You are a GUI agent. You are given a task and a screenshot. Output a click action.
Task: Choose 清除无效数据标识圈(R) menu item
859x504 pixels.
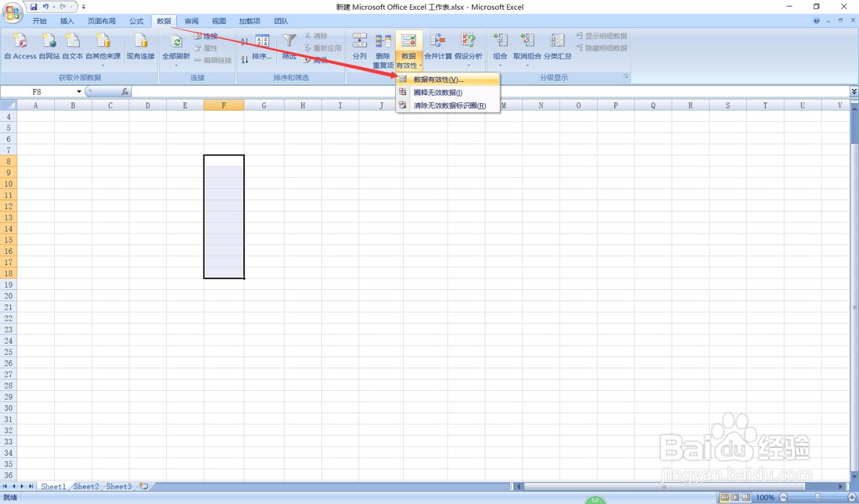click(448, 105)
